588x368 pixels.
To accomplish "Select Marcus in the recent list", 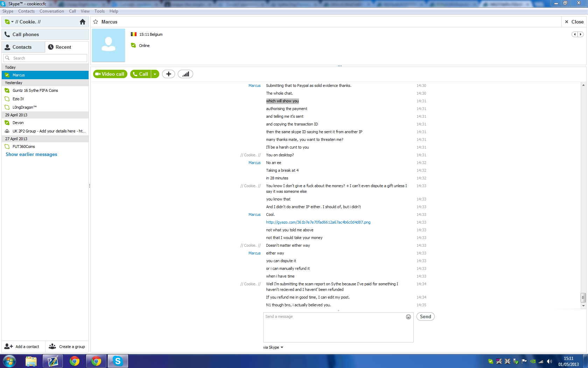I will [x=45, y=75].
